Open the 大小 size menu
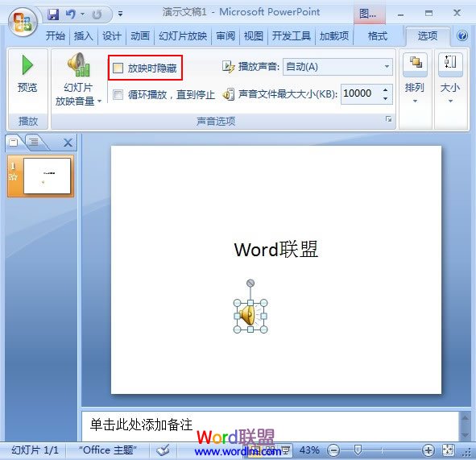The height and width of the screenshot is (460, 476). [x=450, y=79]
